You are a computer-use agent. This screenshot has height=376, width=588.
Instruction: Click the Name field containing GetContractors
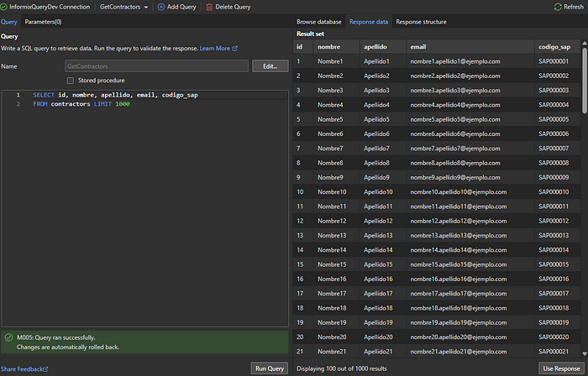tap(156, 65)
